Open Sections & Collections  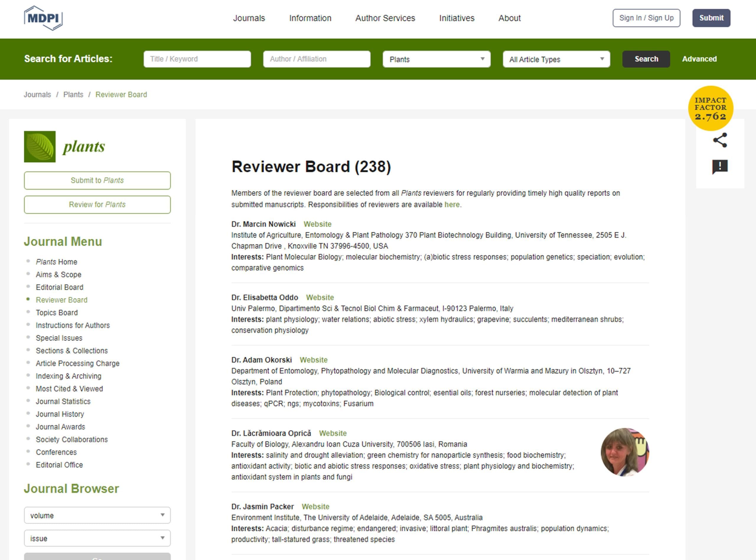[x=72, y=351]
